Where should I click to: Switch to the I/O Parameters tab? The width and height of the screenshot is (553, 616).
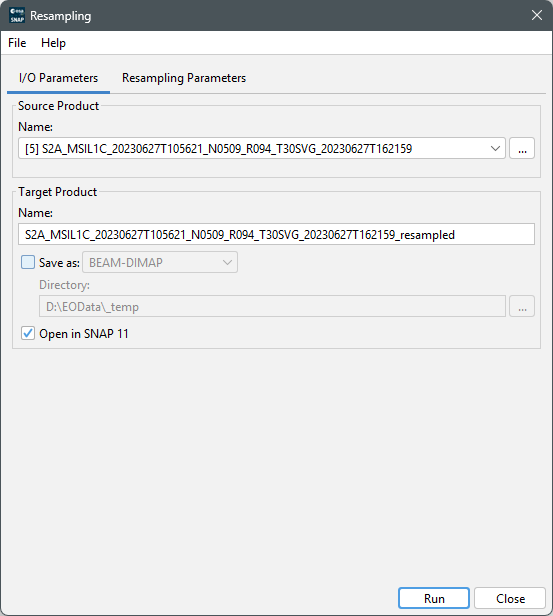[59, 78]
